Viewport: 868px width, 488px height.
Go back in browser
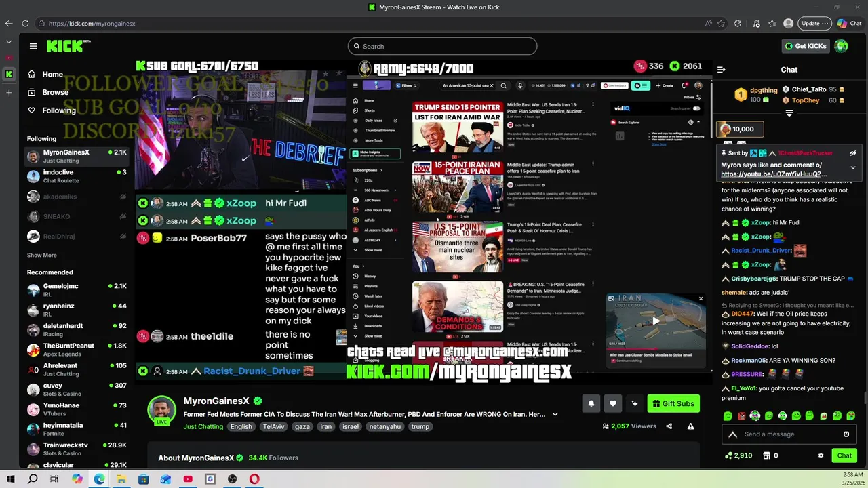[x=9, y=23]
